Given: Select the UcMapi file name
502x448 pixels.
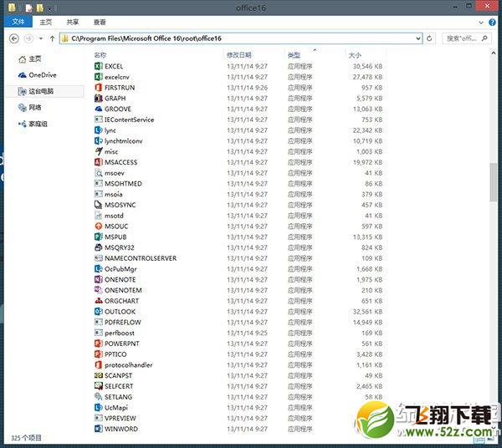Looking at the screenshot, I should pyautogui.click(x=116, y=407).
